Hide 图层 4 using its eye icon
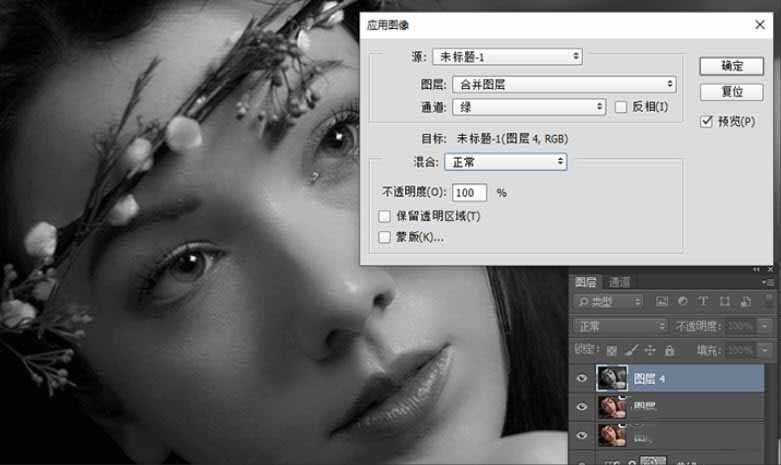Viewport: 781px width, 465px height. 582,378
